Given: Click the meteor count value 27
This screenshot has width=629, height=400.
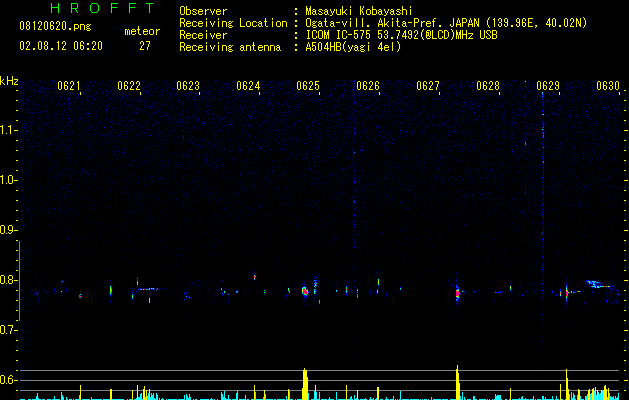Looking at the screenshot, I should (x=145, y=46).
